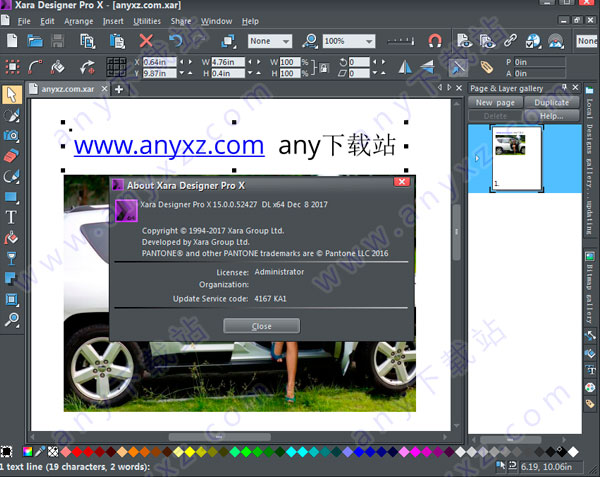Pick the magenta color swatch
Image resolution: width=600 pixels, height=477 pixels.
click(416, 452)
